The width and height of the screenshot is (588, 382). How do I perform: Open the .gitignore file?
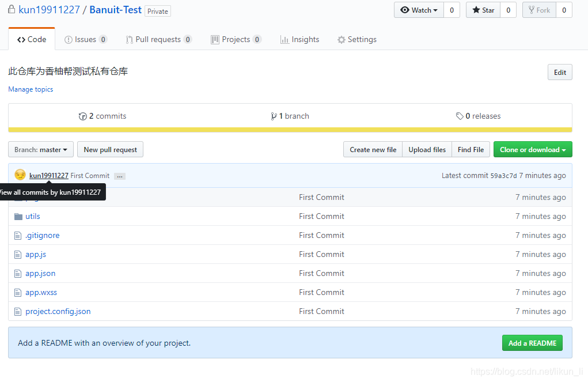pos(43,236)
